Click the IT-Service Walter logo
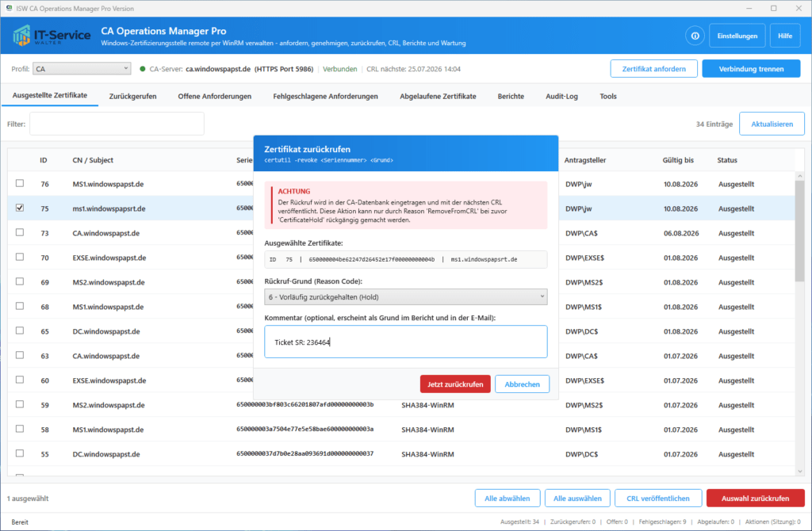The height and width of the screenshot is (531, 812). coord(52,36)
